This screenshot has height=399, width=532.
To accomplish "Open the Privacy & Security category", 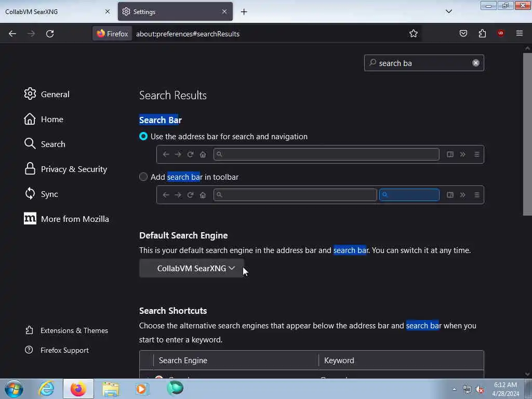I will click(x=65, y=169).
